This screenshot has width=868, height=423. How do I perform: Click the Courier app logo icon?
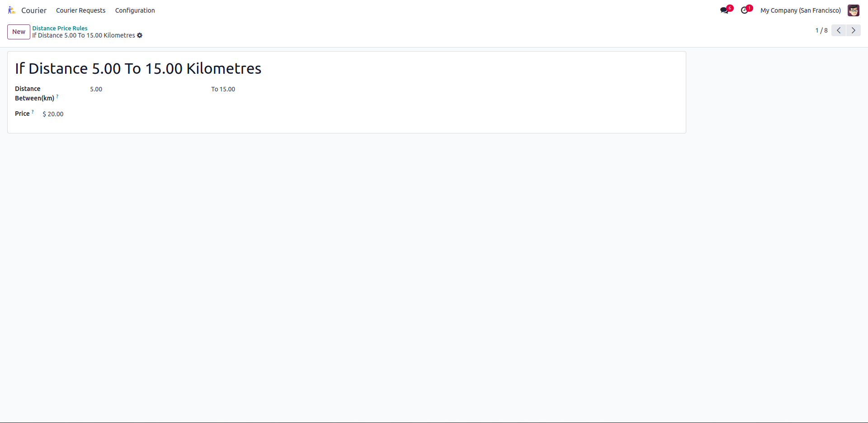pos(12,10)
